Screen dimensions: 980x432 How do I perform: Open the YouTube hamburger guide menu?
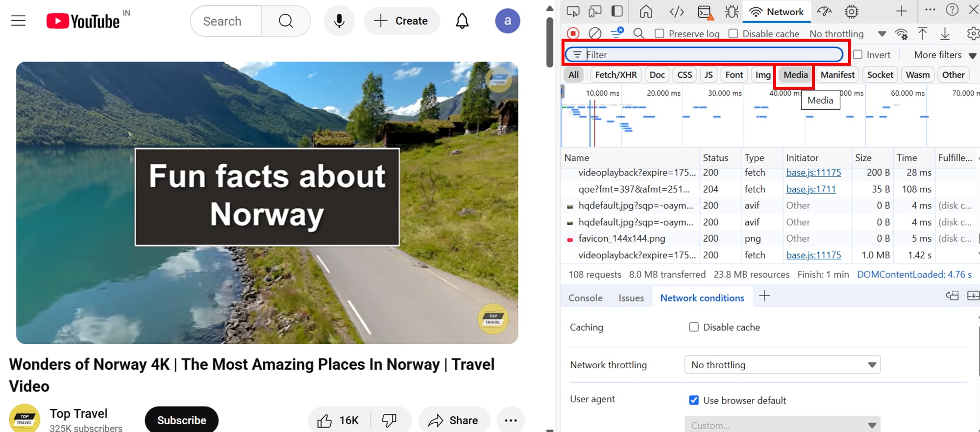(x=18, y=21)
